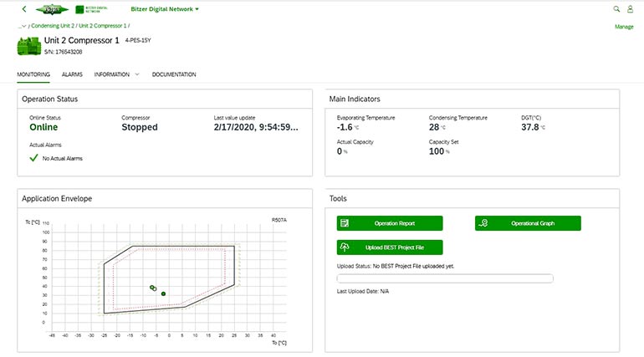This screenshot has width=644, height=357.
Task: Click the green compressor unit image
Action: (29, 45)
